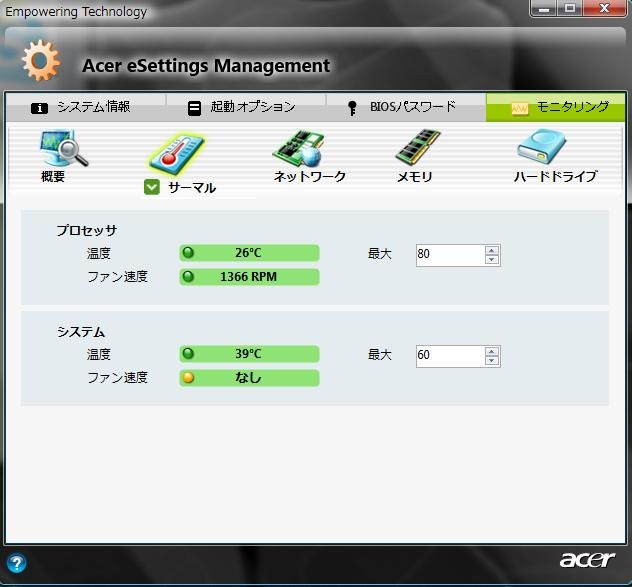Open the ネットワーク monitoring icon
Screen dimensions: 632x587
click(298, 152)
